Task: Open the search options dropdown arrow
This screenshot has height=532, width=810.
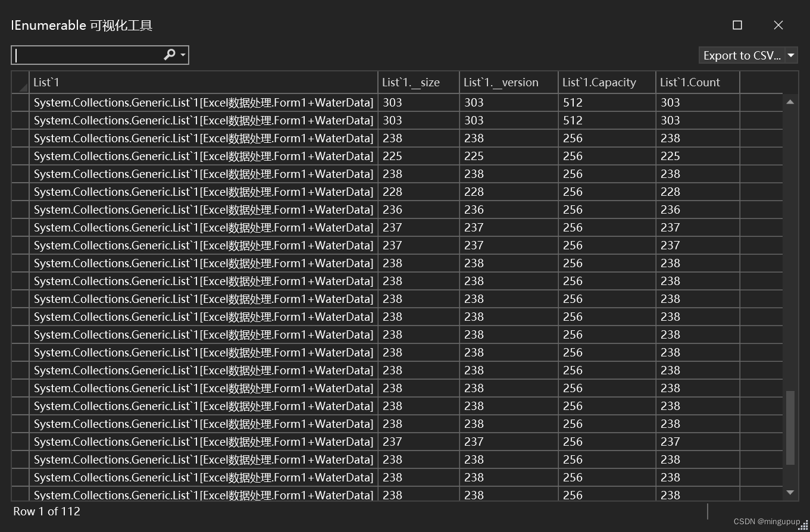Action: [x=183, y=55]
